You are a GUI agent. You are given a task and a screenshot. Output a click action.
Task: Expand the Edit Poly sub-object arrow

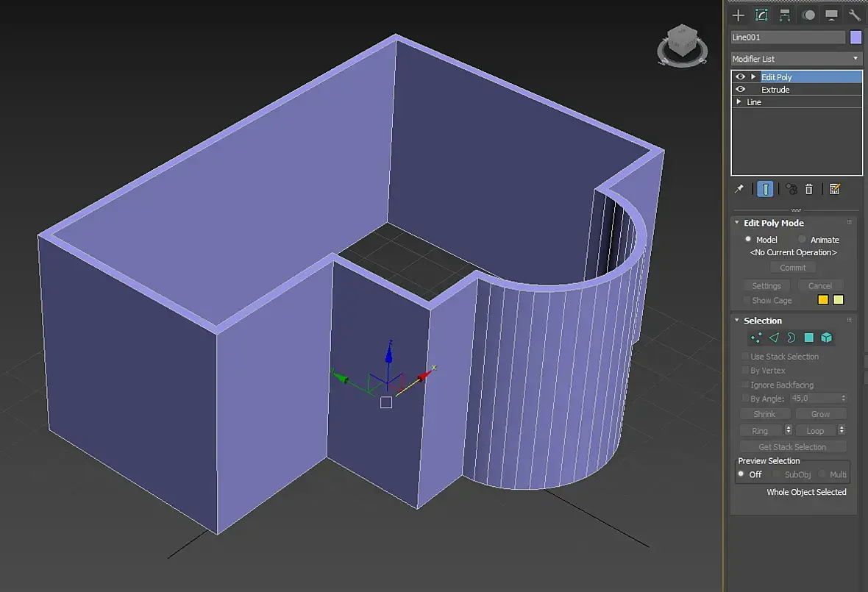coord(753,77)
